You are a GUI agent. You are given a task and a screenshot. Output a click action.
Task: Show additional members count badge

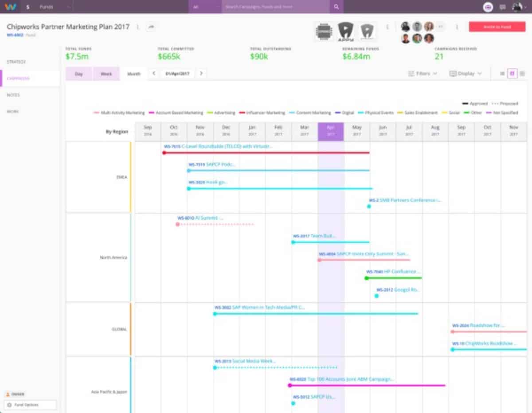[x=441, y=27]
